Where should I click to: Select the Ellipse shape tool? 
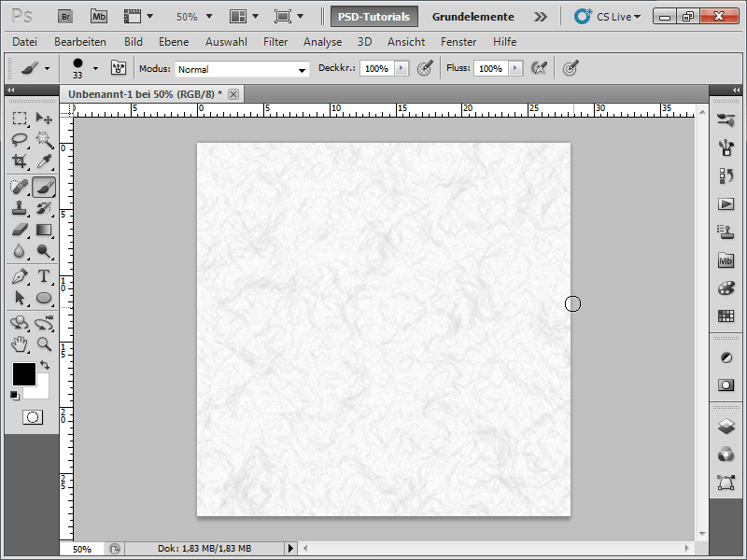click(44, 298)
